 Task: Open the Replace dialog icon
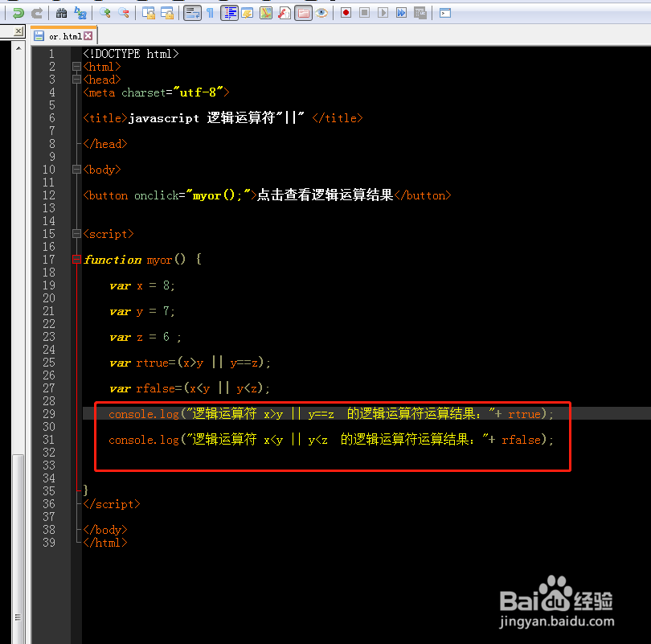tap(80, 14)
